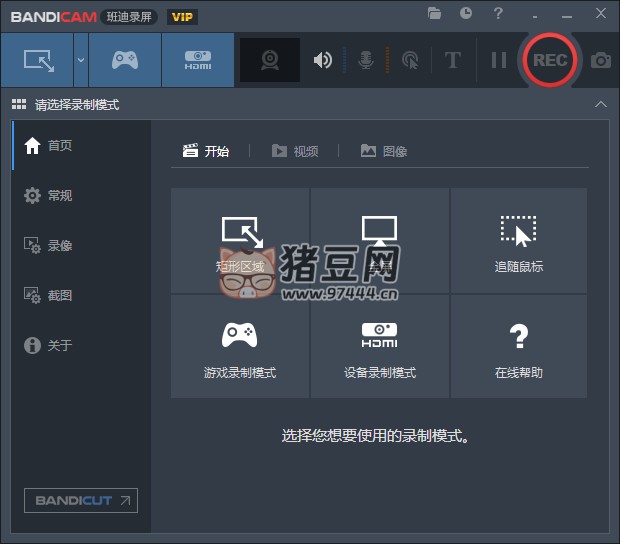The image size is (620, 544).
Task: Toggle mouse click effect icon
Action: click(x=409, y=60)
